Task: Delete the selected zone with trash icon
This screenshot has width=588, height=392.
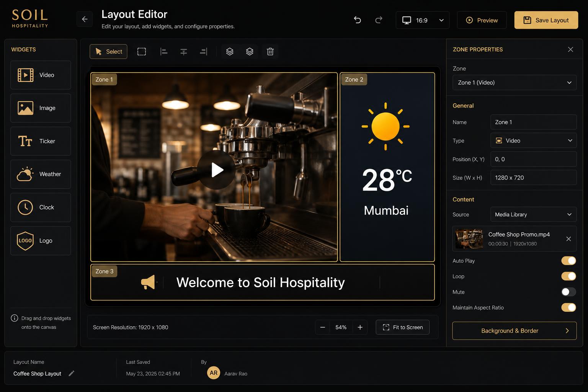Action: tap(270, 52)
